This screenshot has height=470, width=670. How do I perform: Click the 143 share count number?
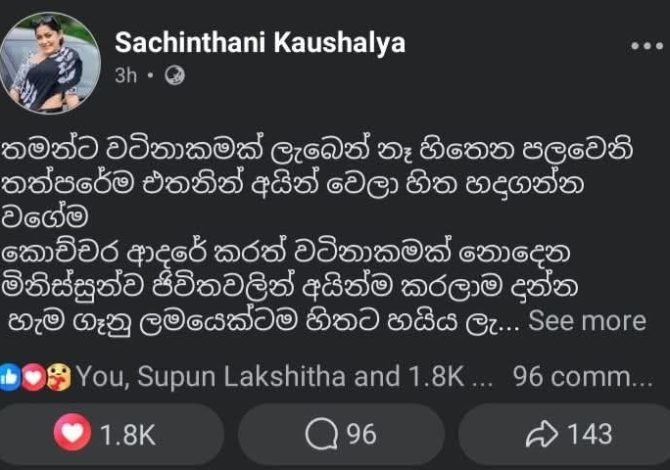click(589, 434)
